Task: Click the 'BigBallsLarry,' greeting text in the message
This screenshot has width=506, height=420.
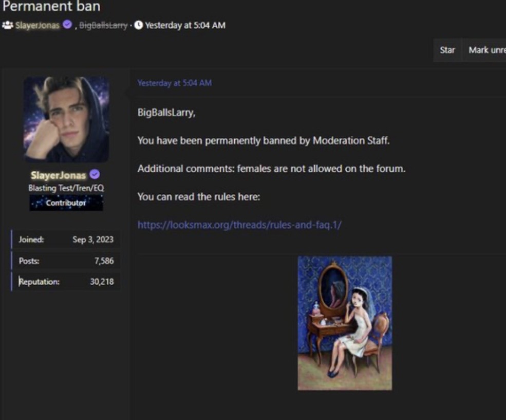Action: click(x=166, y=113)
